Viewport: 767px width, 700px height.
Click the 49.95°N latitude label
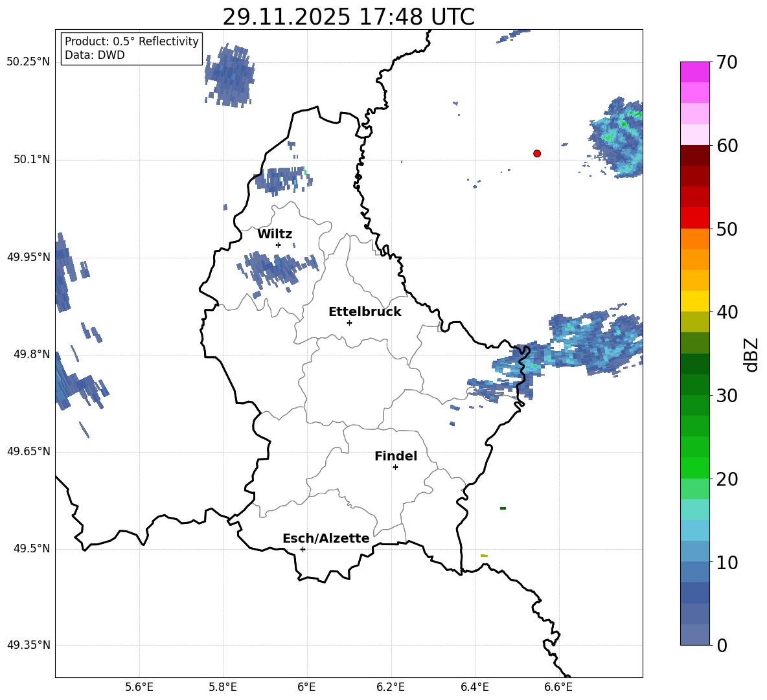pos(29,257)
